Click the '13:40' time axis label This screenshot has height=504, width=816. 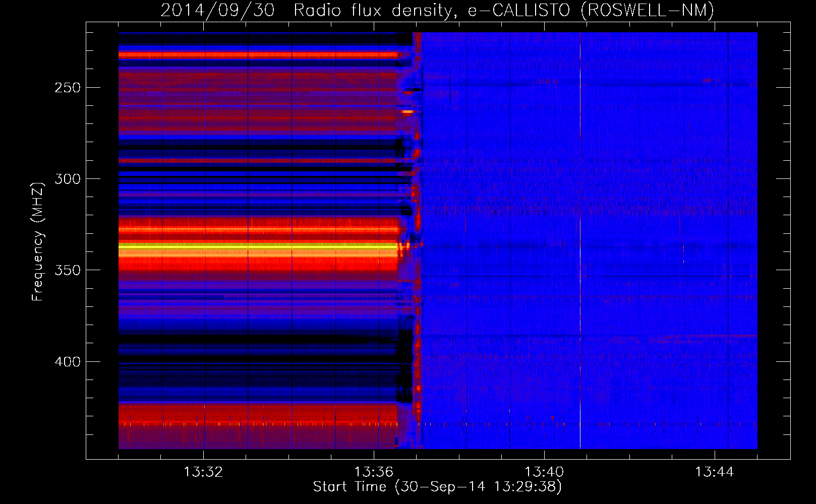pos(544,472)
